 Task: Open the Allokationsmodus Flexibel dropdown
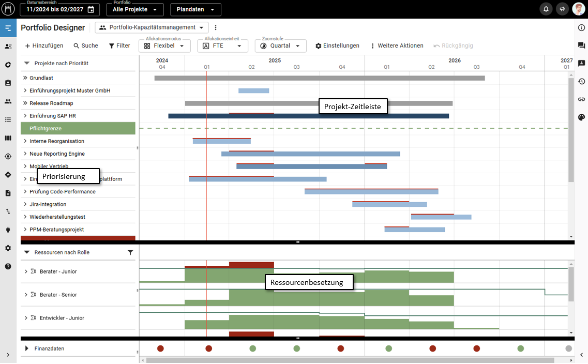[164, 45]
